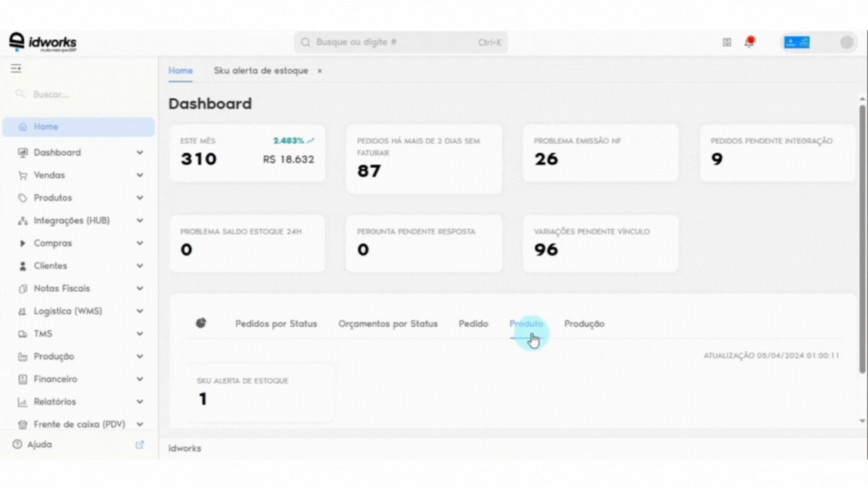Focus the sidebar Buscar field
This screenshot has width=868, height=488.
pos(79,95)
